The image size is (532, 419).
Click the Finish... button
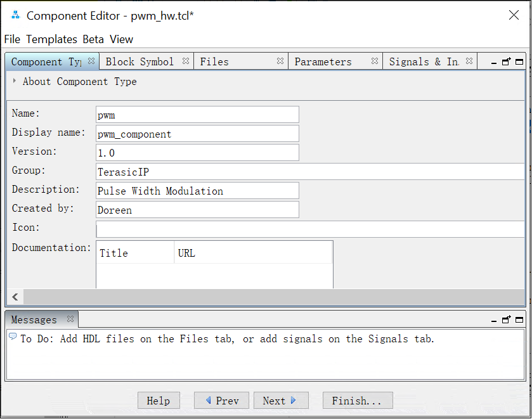click(x=357, y=400)
